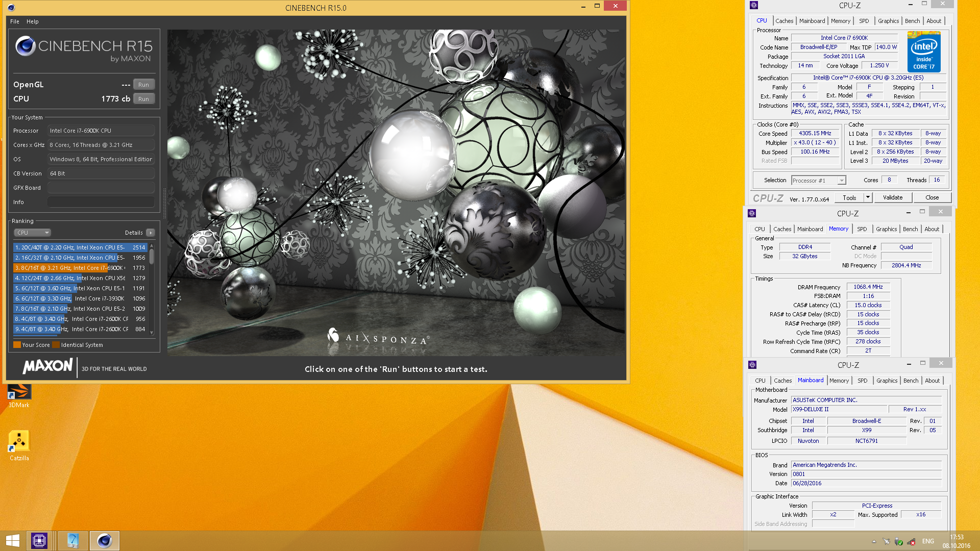
Task: Select ranking row 9 with score 884
Action: [x=80, y=329]
